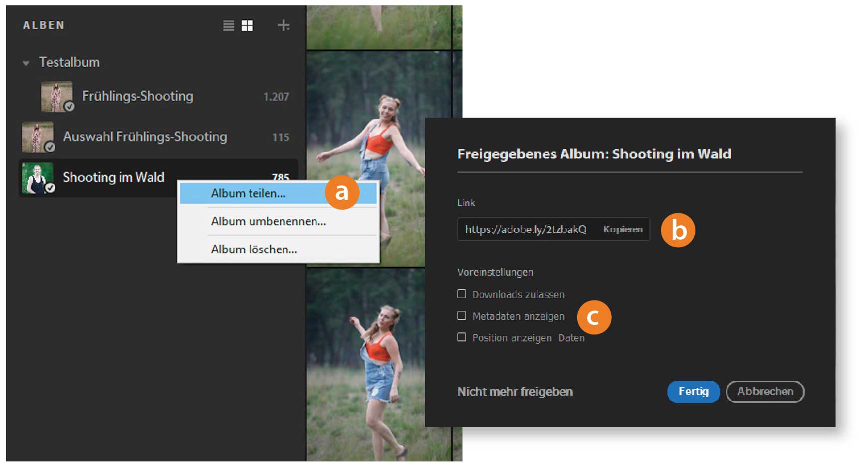Choose Album teilen from context menu
The height and width of the screenshot is (472, 868).
tap(278, 193)
